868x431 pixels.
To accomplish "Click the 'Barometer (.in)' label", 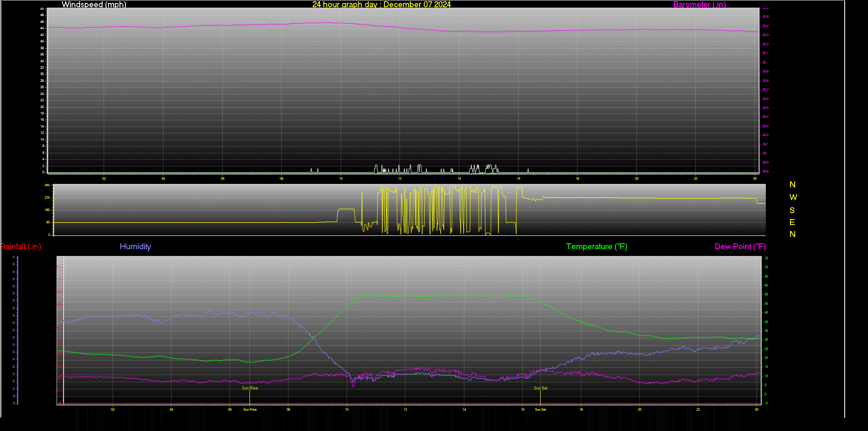I will pos(699,5).
